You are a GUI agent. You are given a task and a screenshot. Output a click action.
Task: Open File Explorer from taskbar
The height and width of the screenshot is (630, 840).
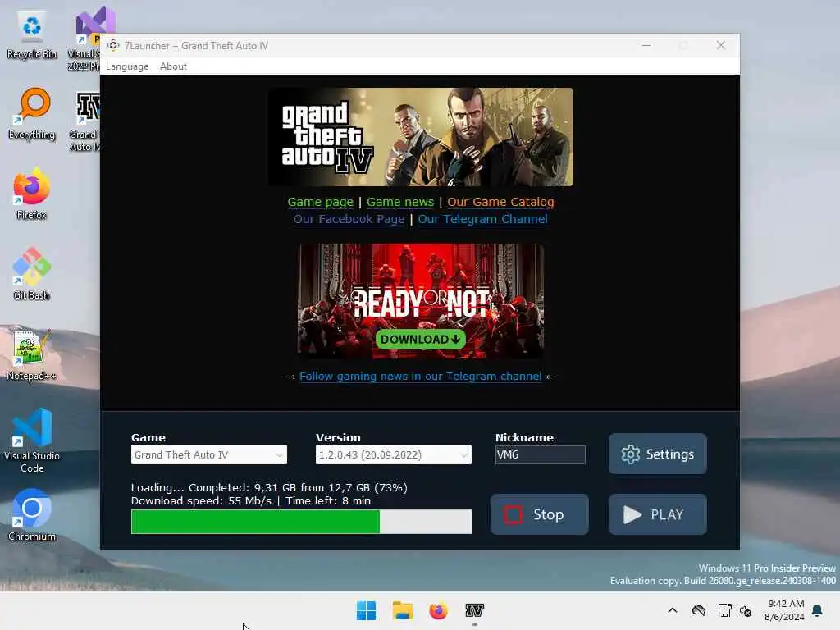click(x=402, y=610)
